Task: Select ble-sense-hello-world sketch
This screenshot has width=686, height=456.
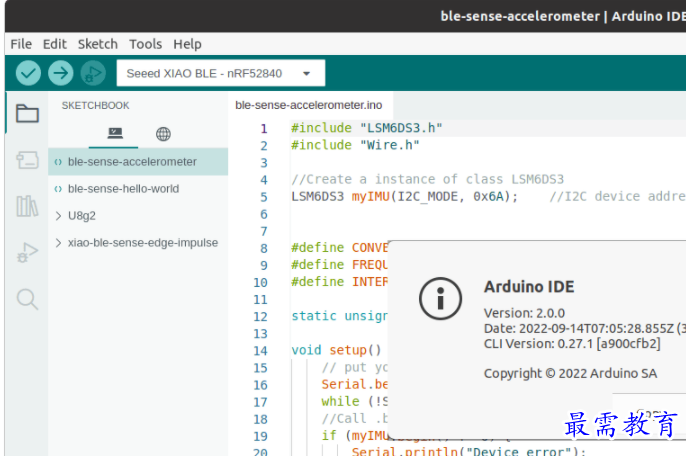Action: coord(138,189)
